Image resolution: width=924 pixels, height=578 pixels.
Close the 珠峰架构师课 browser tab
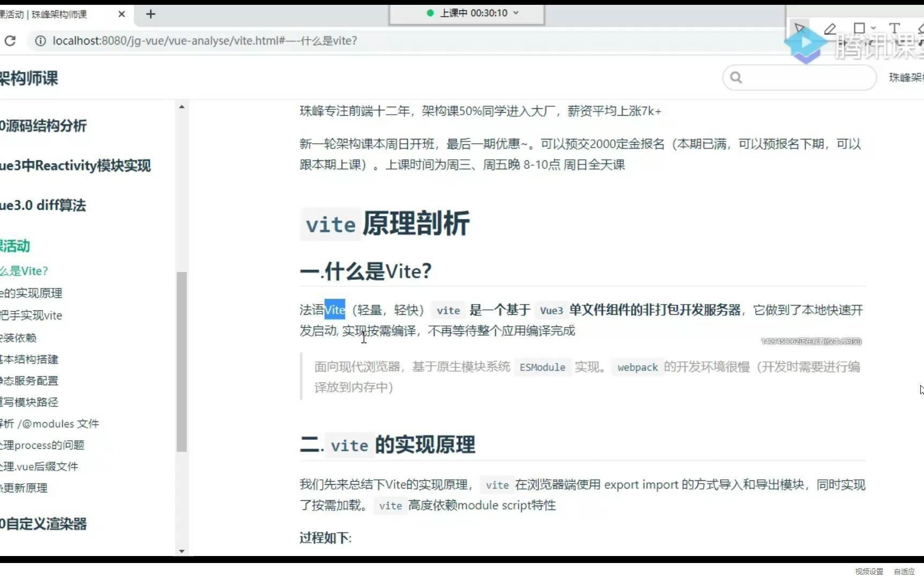click(122, 14)
